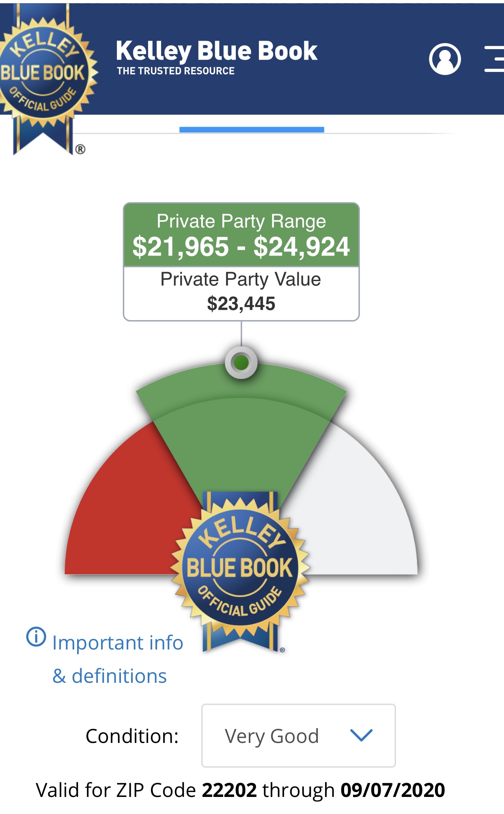Click the Blue Book badge at gauge center
Viewport: 504px width, 814px height.
click(240, 567)
